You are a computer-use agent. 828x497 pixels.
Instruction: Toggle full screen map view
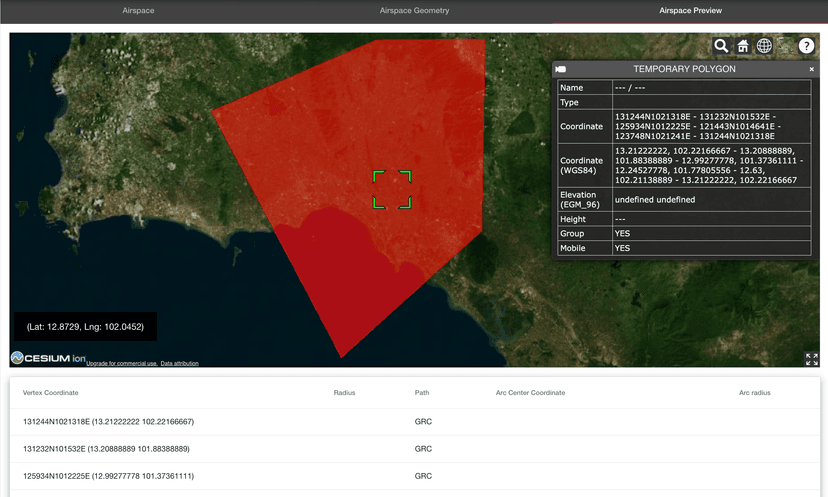(x=811, y=359)
